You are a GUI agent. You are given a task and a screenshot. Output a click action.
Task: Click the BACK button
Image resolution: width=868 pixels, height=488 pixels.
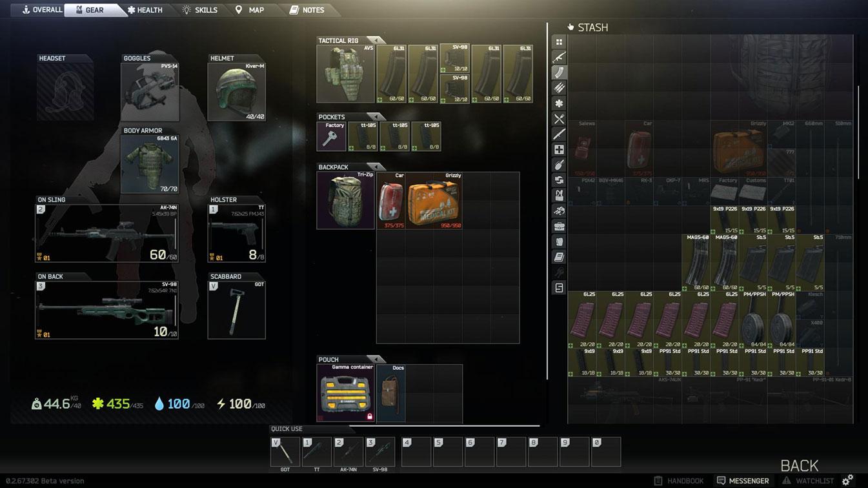pyautogui.click(x=799, y=465)
